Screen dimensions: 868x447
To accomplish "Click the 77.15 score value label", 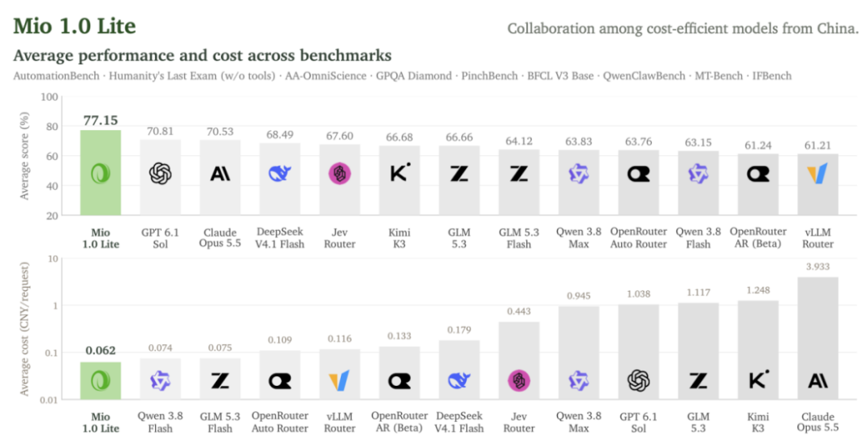I will pyautogui.click(x=100, y=121).
